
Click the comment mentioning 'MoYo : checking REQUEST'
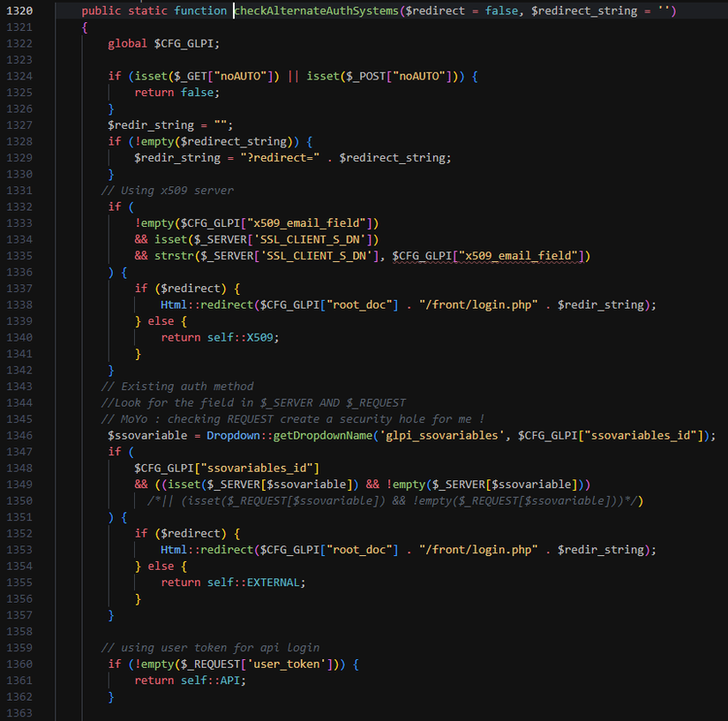(x=293, y=419)
